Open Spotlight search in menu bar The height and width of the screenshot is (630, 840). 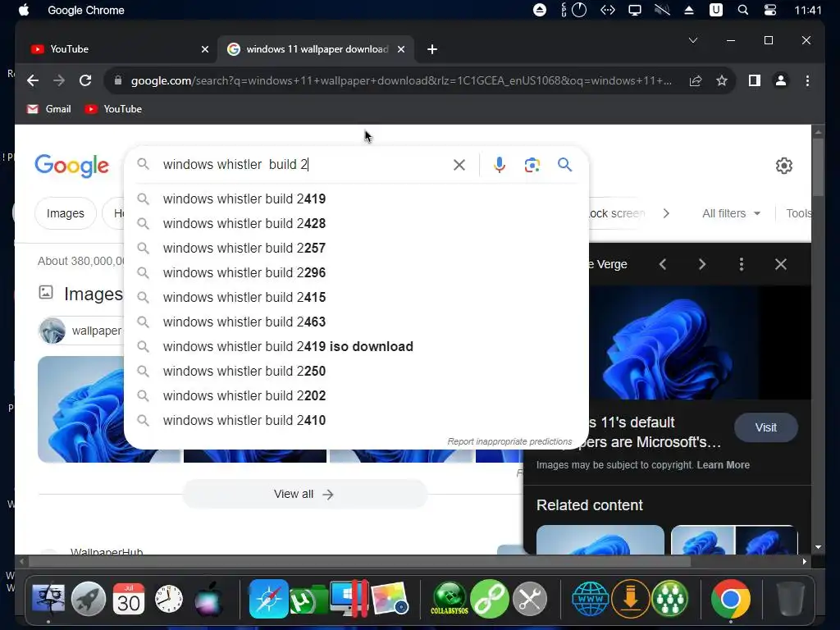(743, 10)
